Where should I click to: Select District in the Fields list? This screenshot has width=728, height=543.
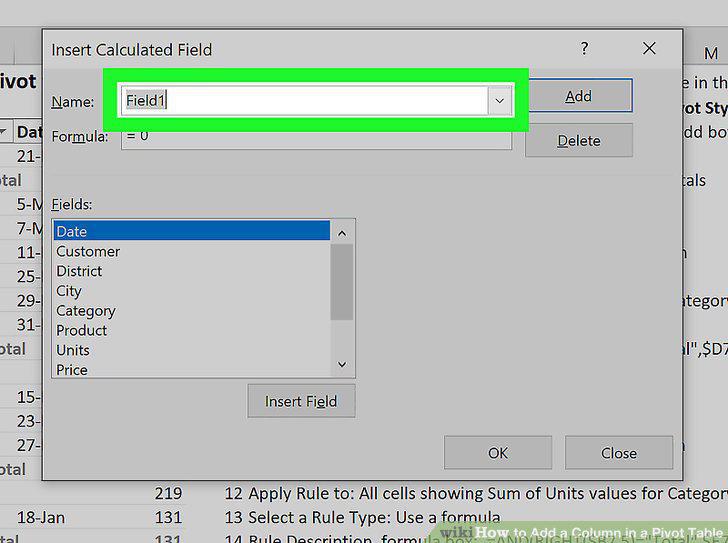point(192,271)
